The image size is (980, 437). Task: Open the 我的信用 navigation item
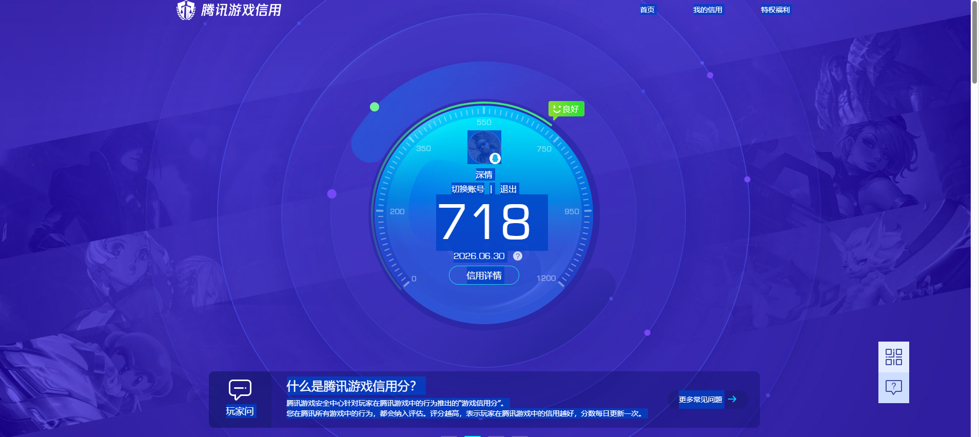click(708, 10)
